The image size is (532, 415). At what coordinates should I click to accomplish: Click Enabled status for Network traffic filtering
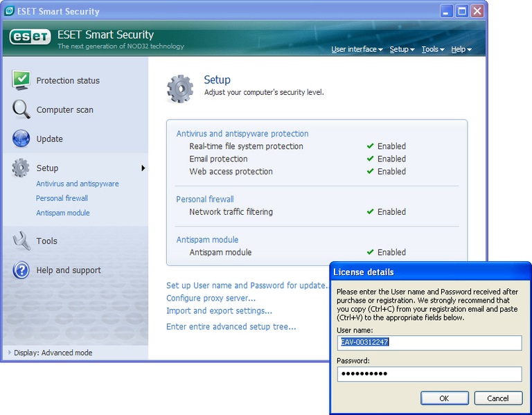391,211
